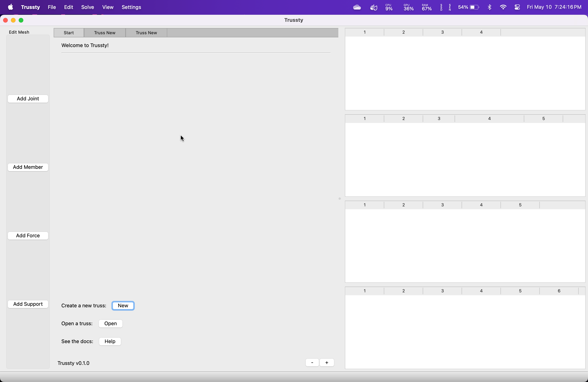Click the Bluetooth menu bar icon

point(489,7)
